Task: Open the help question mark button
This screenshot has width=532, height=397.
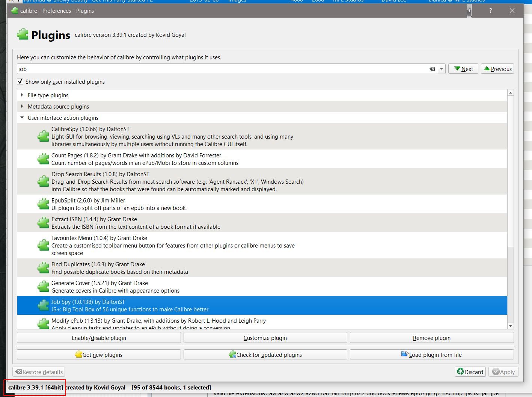Action: pyautogui.click(x=490, y=11)
